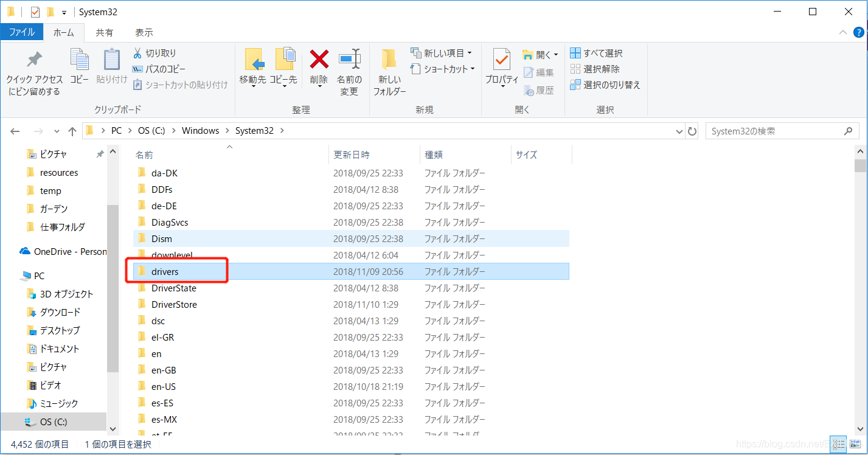Refresh the System32 folder view
868x455 pixels.
coord(692,131)
